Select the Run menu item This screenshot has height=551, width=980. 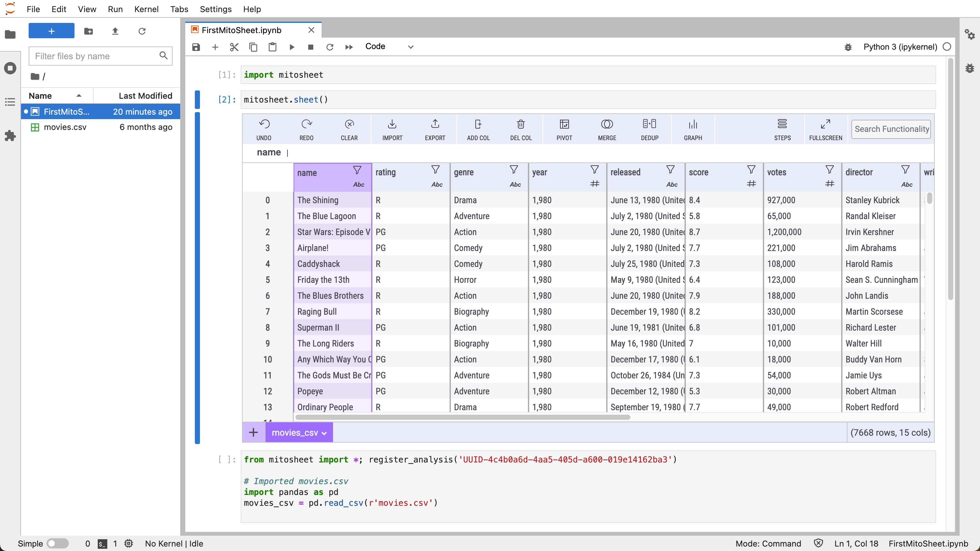(114, 9)
